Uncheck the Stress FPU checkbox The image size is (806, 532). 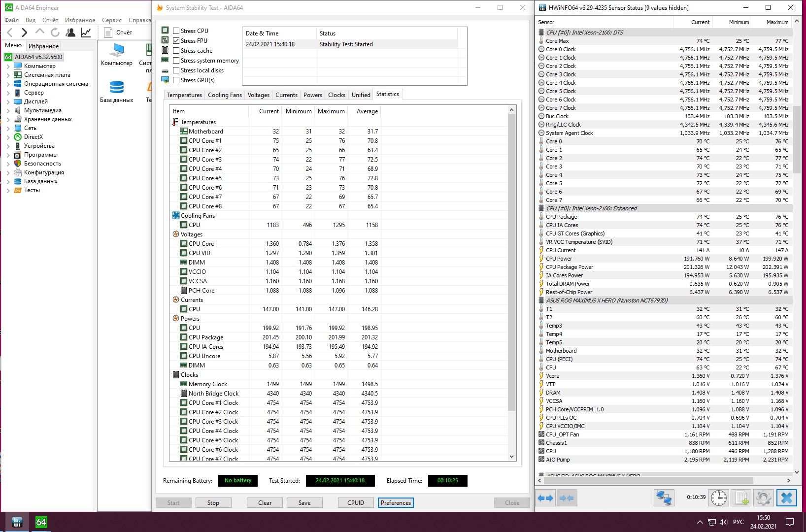pyautogui.click(x=176, y=41)
